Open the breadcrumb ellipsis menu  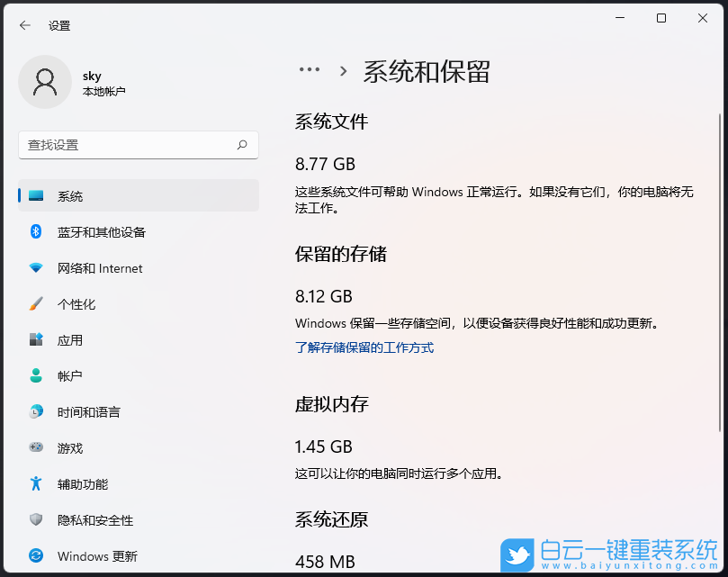tap(310, 70)
